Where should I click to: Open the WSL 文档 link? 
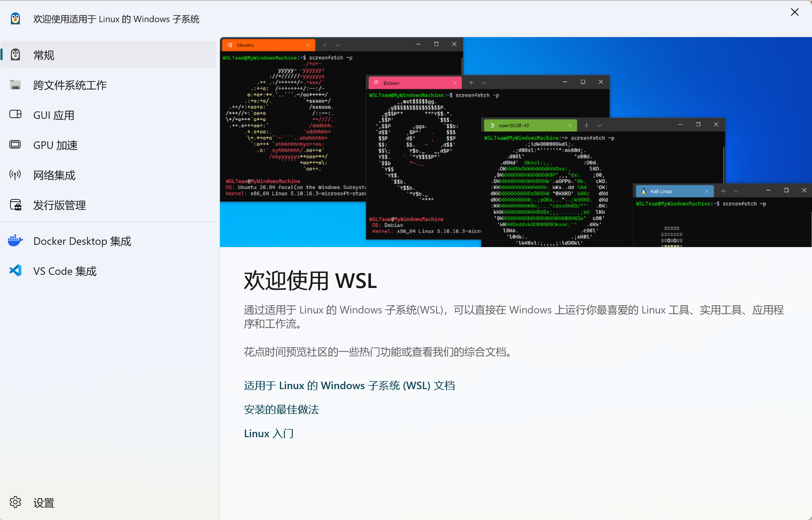tap(349, 385)
